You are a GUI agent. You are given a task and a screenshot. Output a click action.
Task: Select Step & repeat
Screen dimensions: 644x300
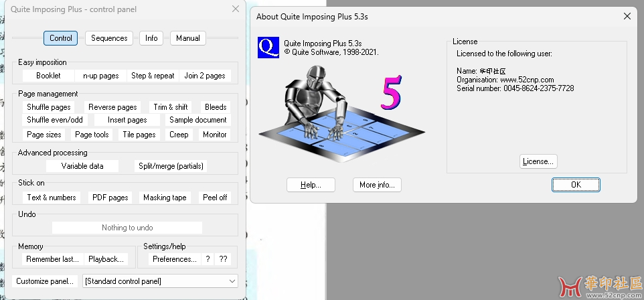153,76
